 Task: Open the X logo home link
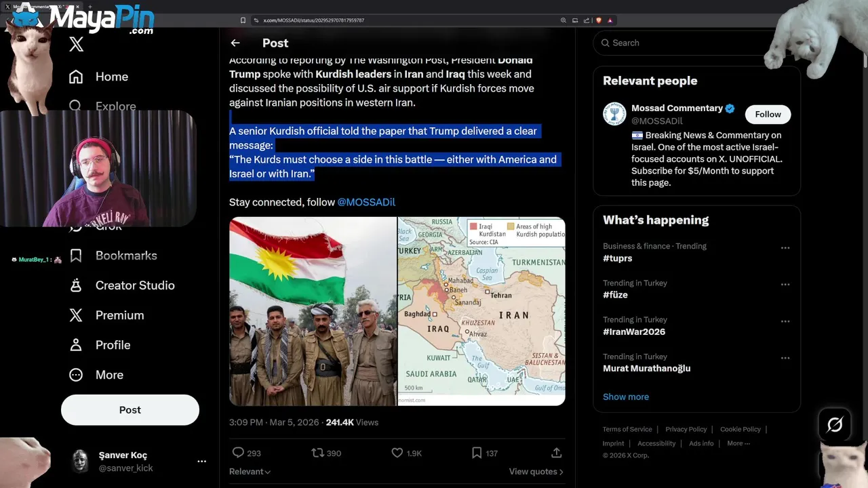tap(76, 45)
